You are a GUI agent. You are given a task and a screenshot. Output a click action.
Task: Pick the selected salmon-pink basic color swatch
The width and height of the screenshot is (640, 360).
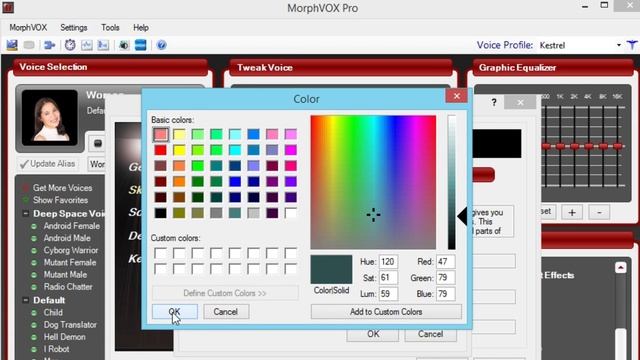160,134
